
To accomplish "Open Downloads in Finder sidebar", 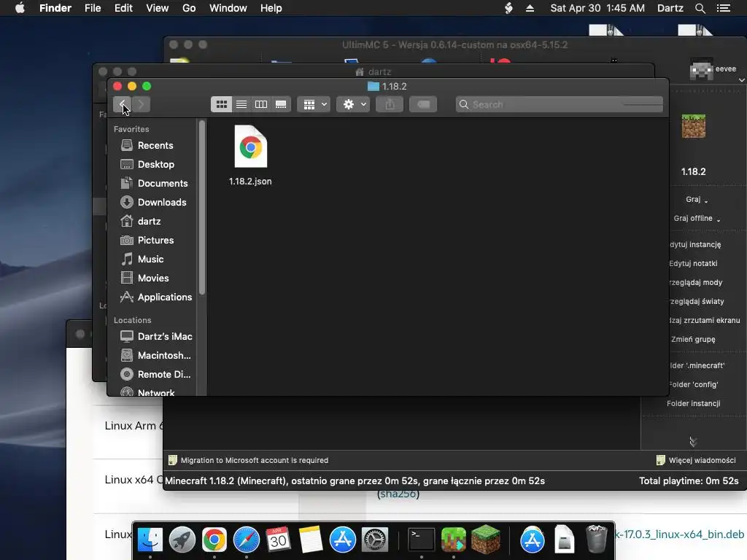I will click(x=162, y=203).
